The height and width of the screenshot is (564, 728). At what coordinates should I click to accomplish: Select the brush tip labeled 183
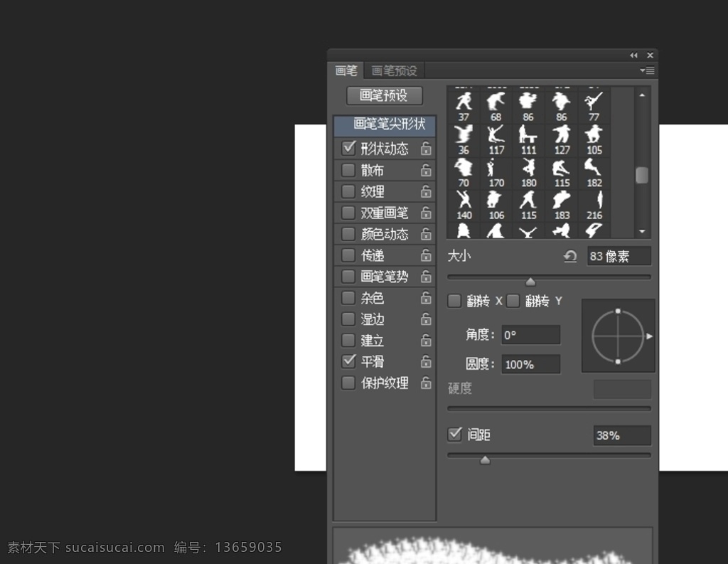(562, 206)
